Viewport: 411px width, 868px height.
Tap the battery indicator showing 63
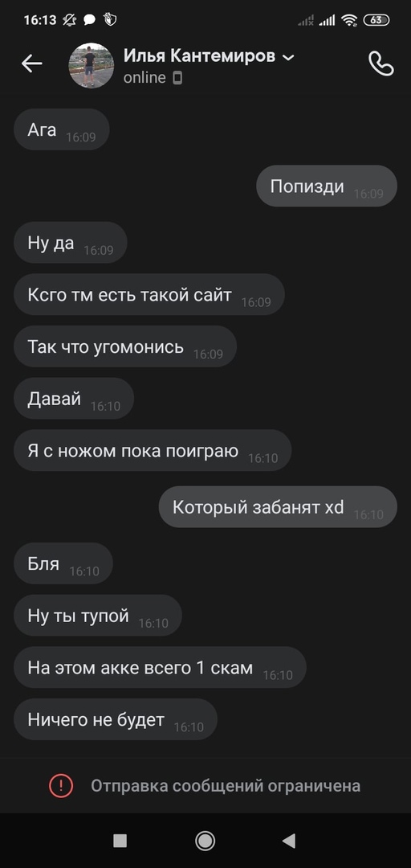coord(376,20)
